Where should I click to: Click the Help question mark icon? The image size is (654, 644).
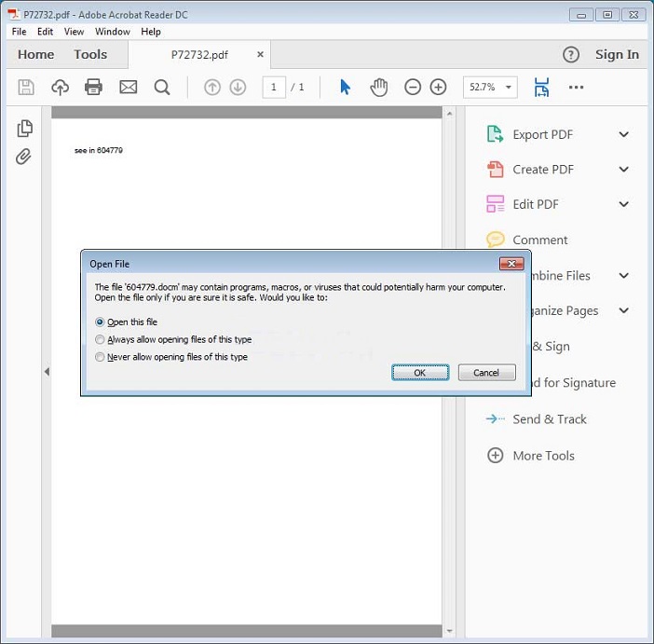[x=570, y=55]
